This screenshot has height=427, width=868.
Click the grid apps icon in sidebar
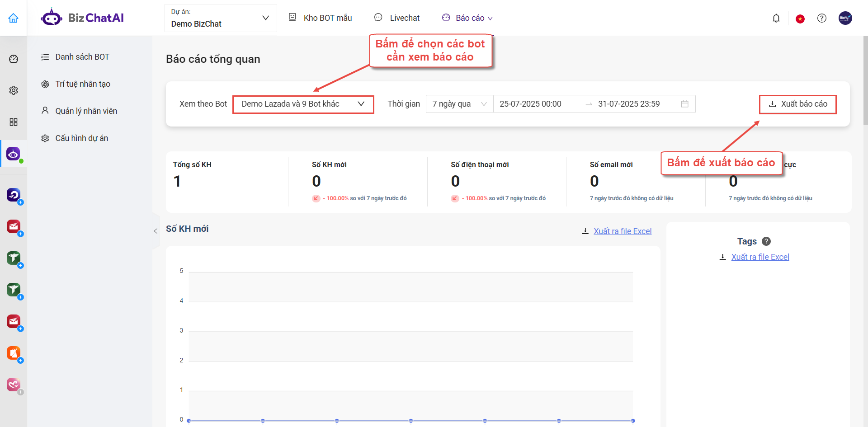point(14,122)
